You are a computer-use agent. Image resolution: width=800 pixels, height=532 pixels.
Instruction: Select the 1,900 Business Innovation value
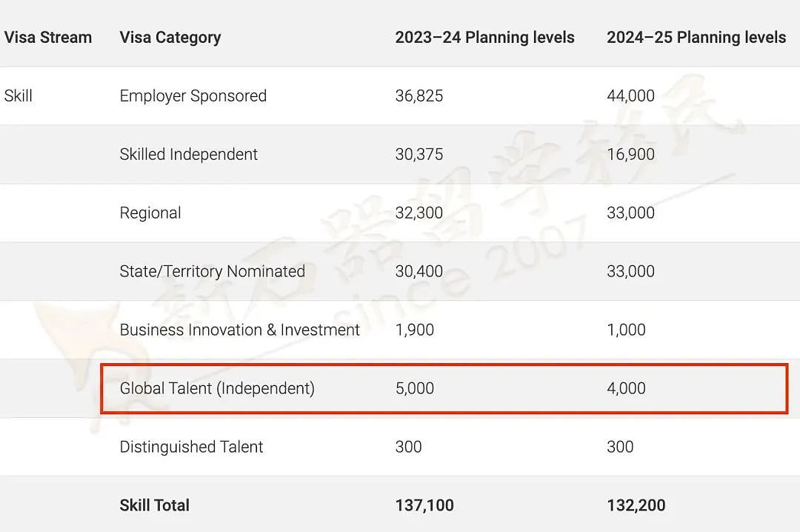point(415,330)
